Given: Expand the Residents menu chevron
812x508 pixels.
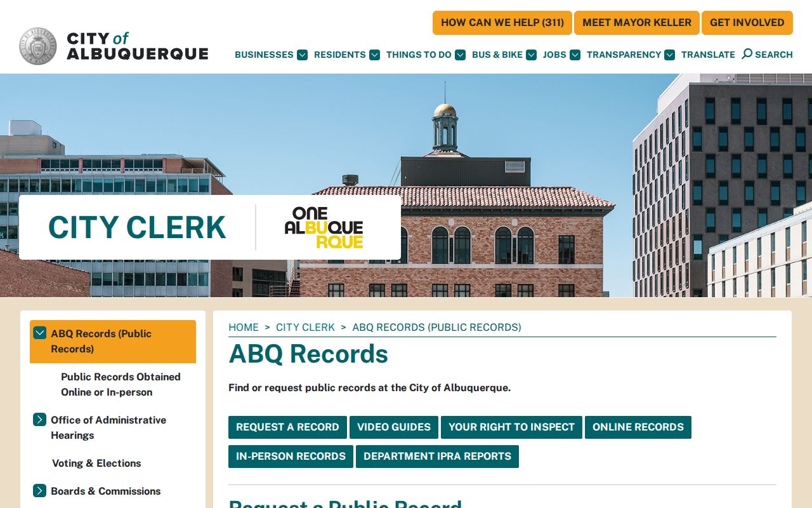Looking at the screenshot, I should (x=374, y=55).
